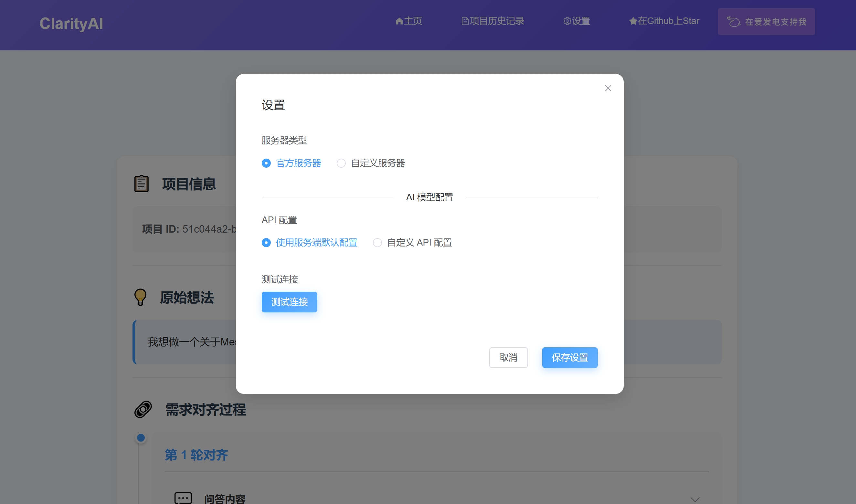
Task: Click the 设置 dialog title
Action: tap(273, 105)
